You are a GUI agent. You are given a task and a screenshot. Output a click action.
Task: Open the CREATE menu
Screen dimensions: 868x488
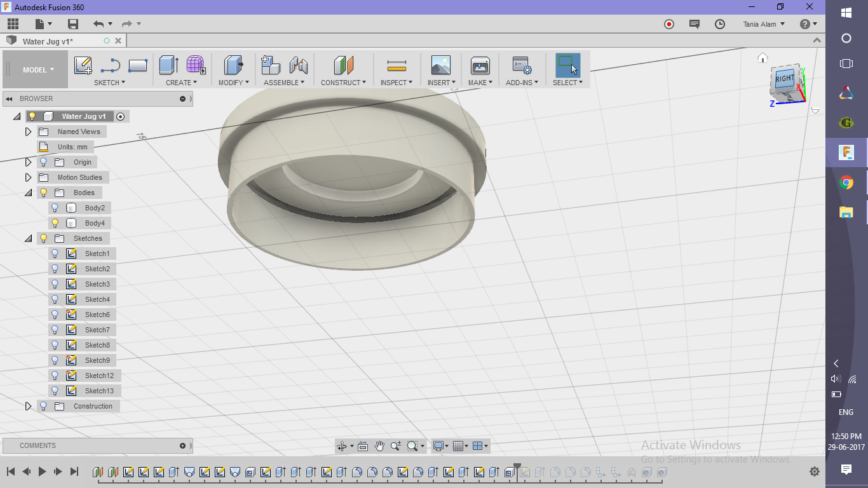click(182, 83)
